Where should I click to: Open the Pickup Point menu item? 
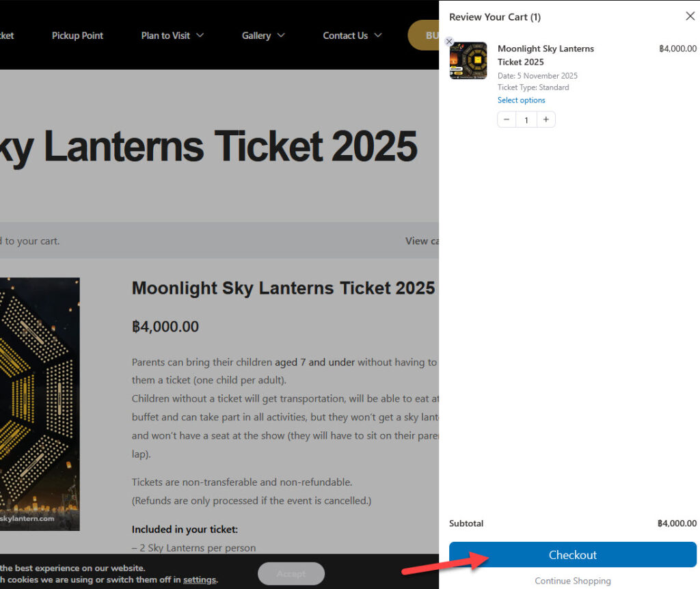coord(77,36)
